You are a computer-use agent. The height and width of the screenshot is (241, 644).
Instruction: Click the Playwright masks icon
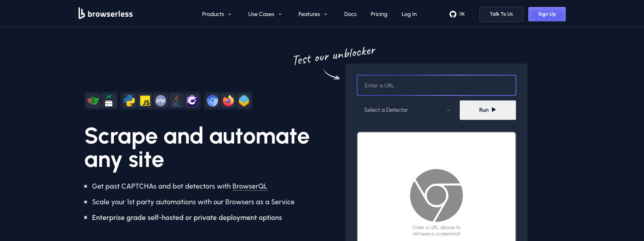(x=93, y=100)
